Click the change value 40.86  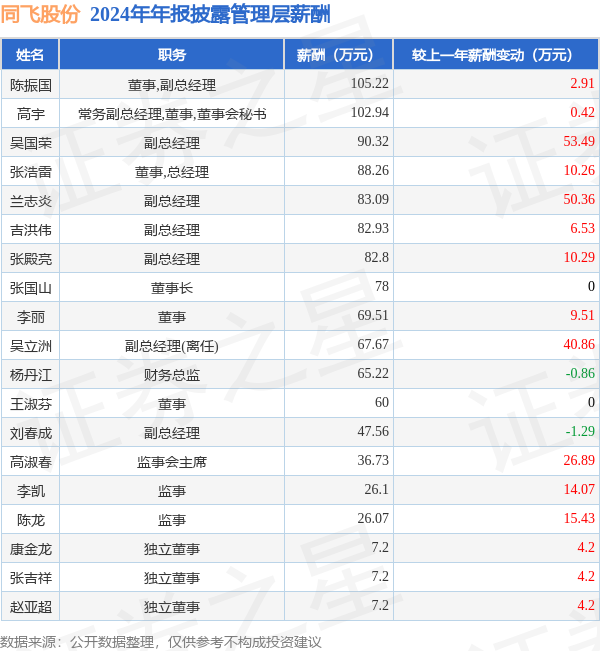579,345
